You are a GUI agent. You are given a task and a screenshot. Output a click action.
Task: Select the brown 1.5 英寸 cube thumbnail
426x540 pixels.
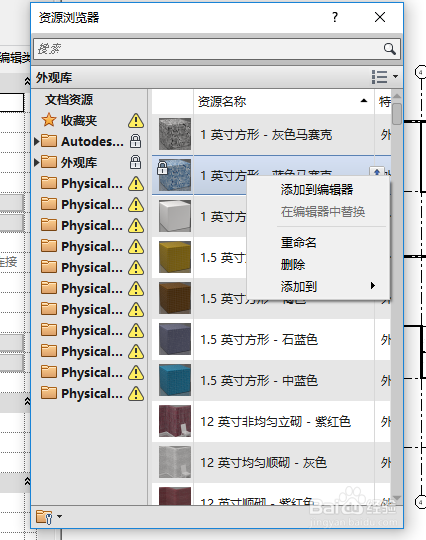[x=175, y=298]
